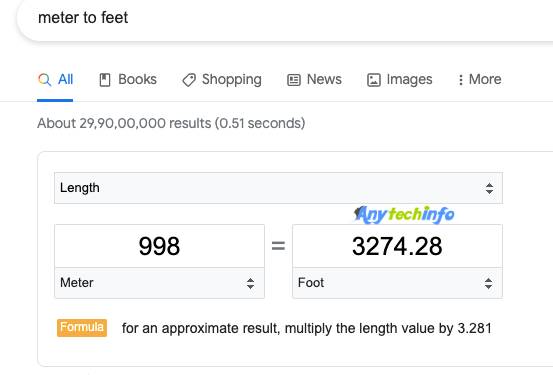Open the Shopping results tab
This screenshot has width=553, height=375.
click(x=222, y=80)
